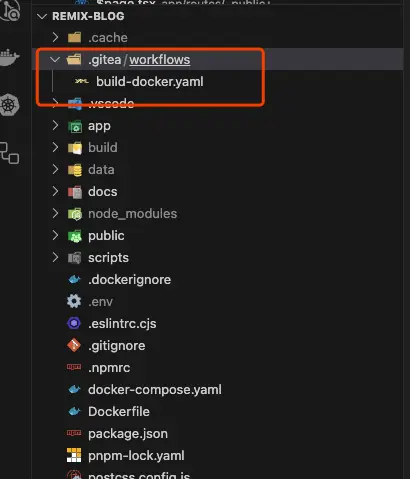The width and height of the screenshot is (410, 479).
Task: Click the Dockerfile whale icon
Action: [x=74, y=412]
